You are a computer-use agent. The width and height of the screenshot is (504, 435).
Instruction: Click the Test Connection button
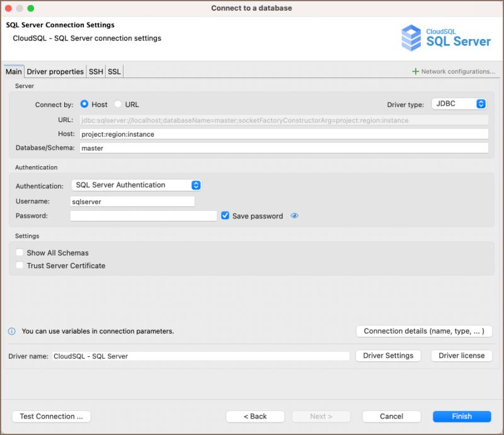[50, 416]
